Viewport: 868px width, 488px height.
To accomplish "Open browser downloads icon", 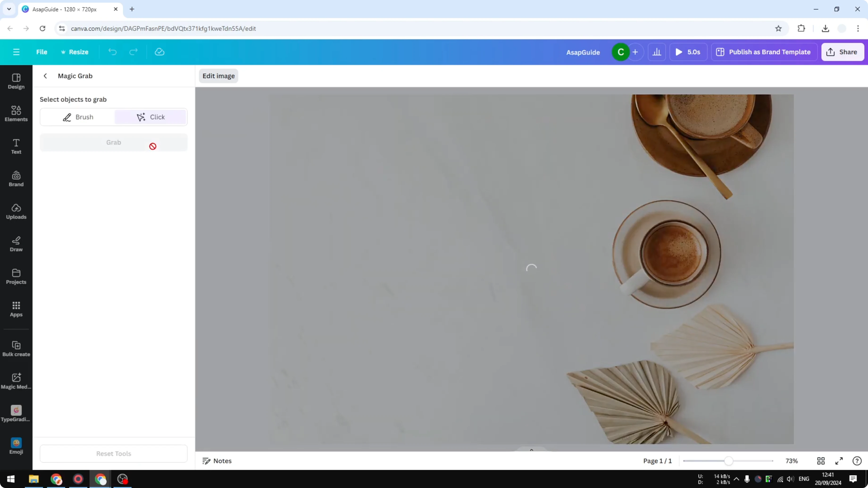I will pos(825,28).
